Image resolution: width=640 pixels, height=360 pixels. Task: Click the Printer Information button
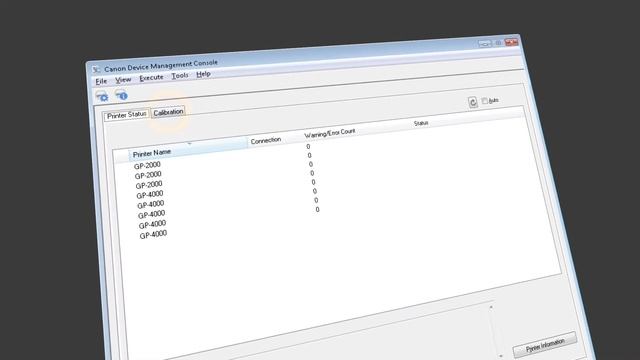545,345
